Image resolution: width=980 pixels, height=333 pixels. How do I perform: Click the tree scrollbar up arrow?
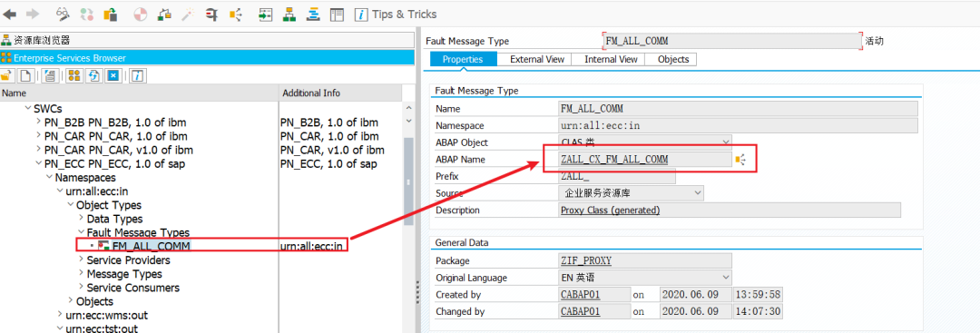[x=408, y=108]
